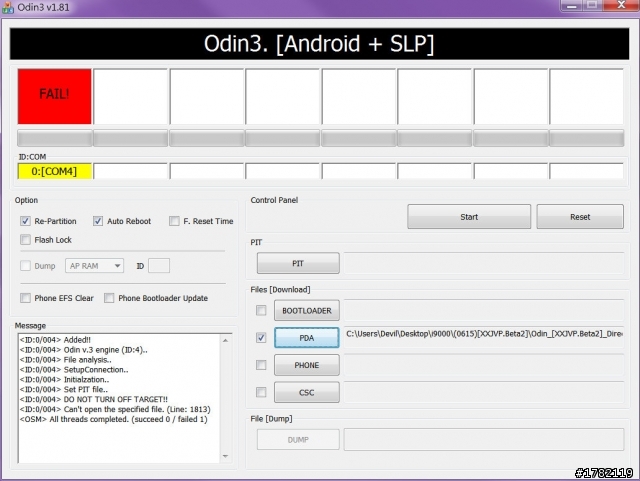Enable Phone Bootloader Update checkbox
This screenshot has width=640, height=481.
[109, 298]
